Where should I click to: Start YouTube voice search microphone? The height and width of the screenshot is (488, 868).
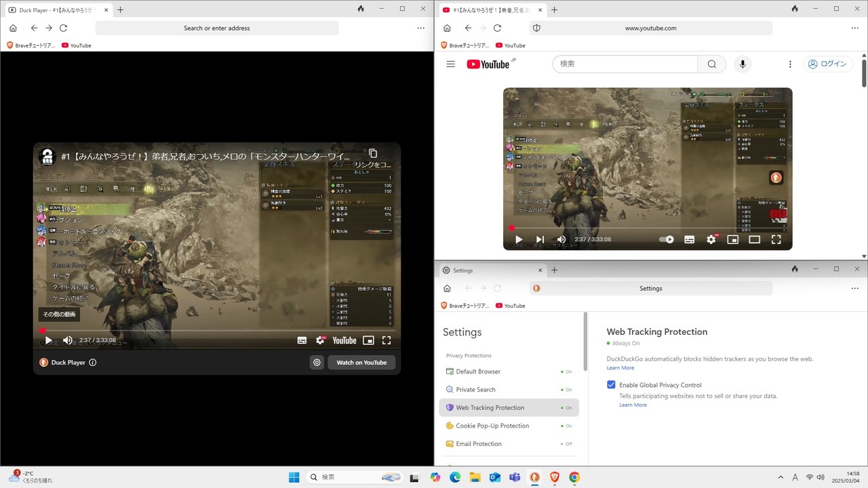point(743,64)
